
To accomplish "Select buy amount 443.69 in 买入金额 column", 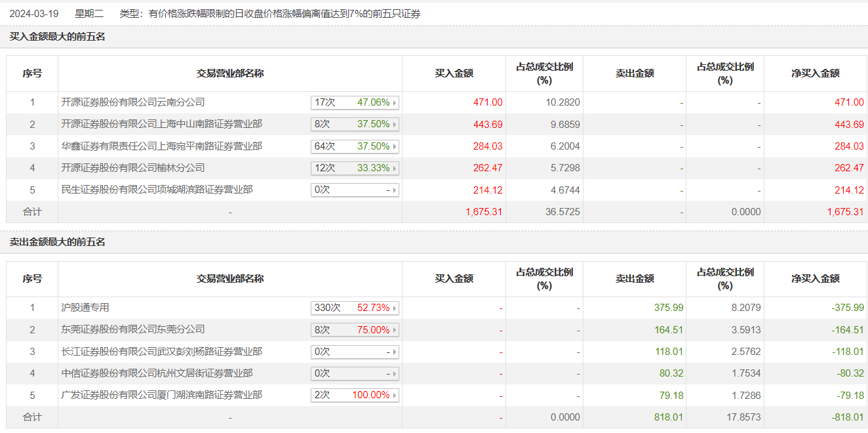I will click(x=488, y=124).
